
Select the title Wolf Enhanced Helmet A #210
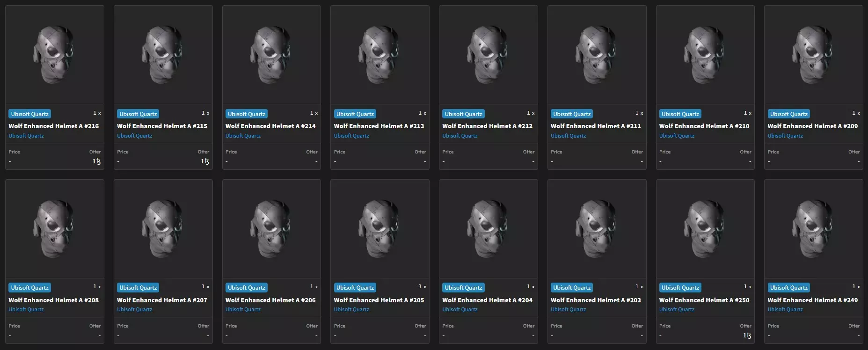coord(704,126)
